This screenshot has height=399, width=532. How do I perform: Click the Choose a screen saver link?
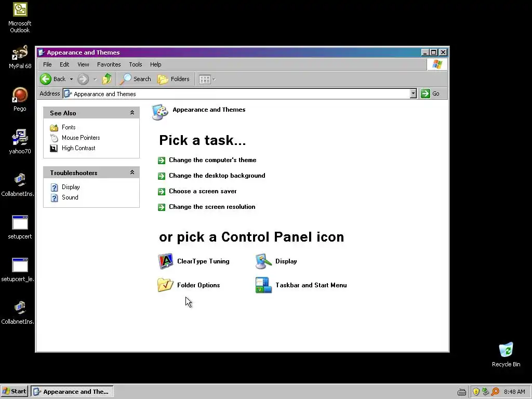coord(203,191)
